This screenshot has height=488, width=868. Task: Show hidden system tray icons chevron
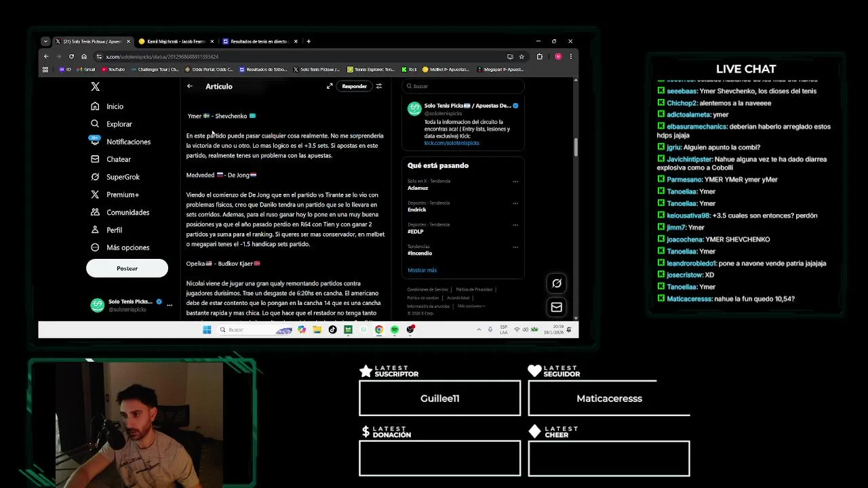[x=479, y=330]
